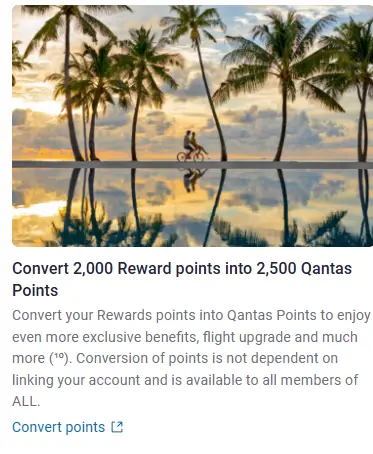Click the external link icon beside Convert points
This screenshot has height=454, width=373.
coord(117,427)
